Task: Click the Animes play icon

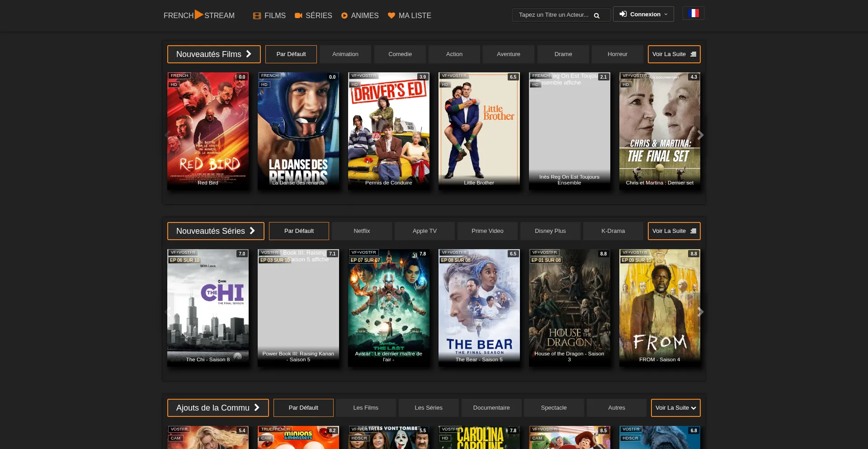Action: [344, 16]
